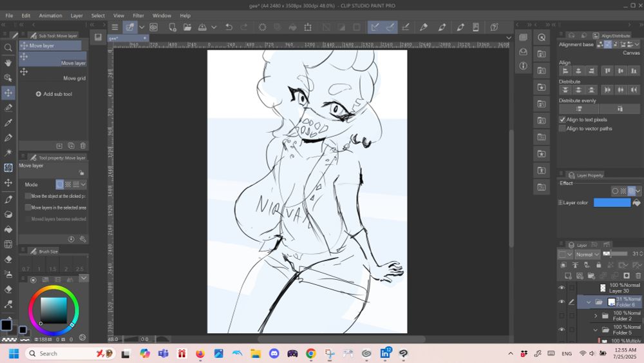Switch to the gee* canvas tab

pos(128,38)
